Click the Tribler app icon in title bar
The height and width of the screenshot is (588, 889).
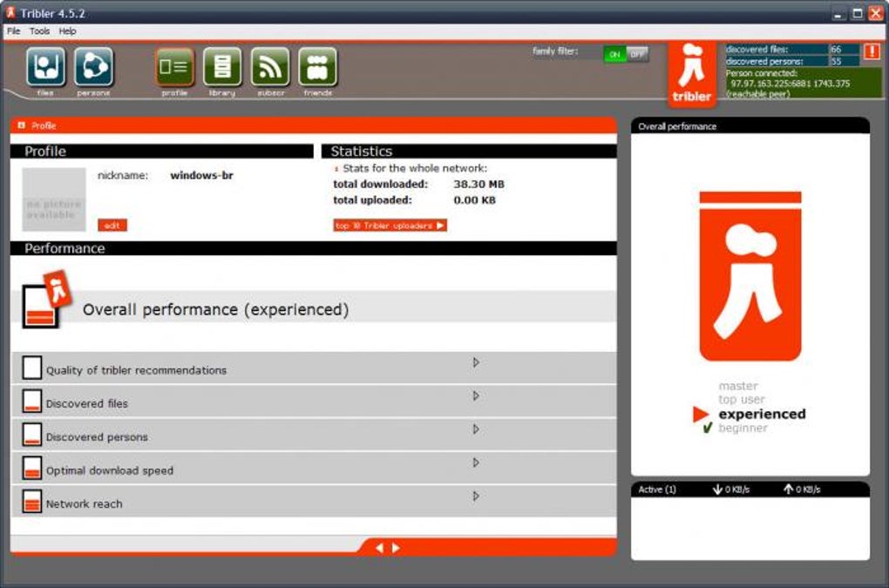[10, 12]
